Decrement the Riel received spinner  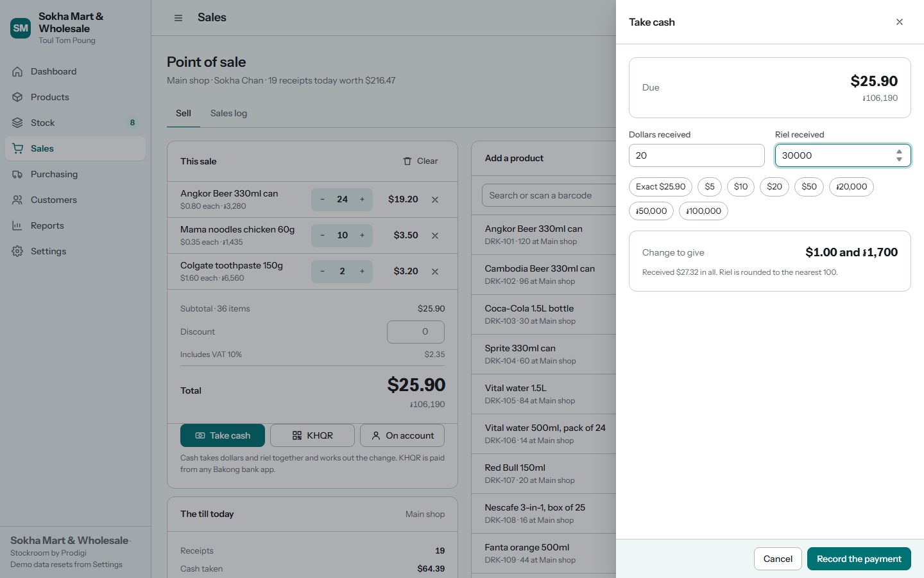(899, 159)
